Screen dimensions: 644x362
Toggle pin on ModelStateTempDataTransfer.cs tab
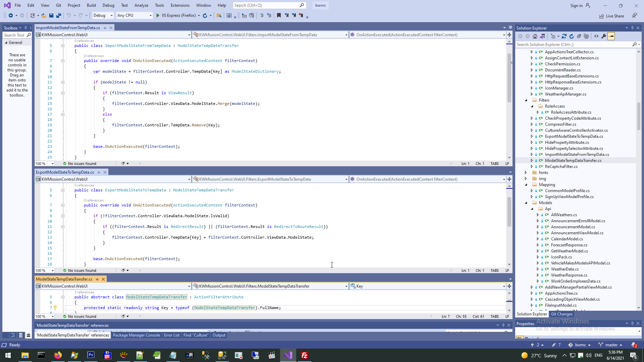[97, 279]
